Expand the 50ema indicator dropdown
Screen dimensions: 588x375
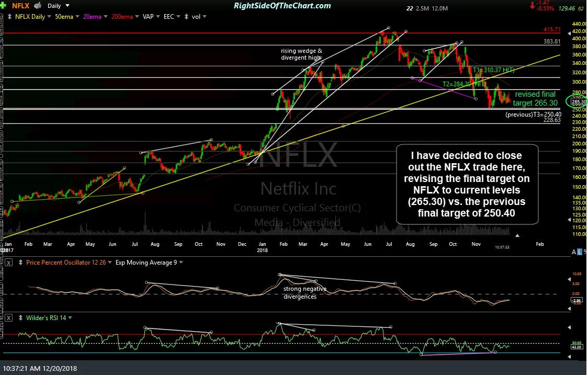[x=77, y=17]
